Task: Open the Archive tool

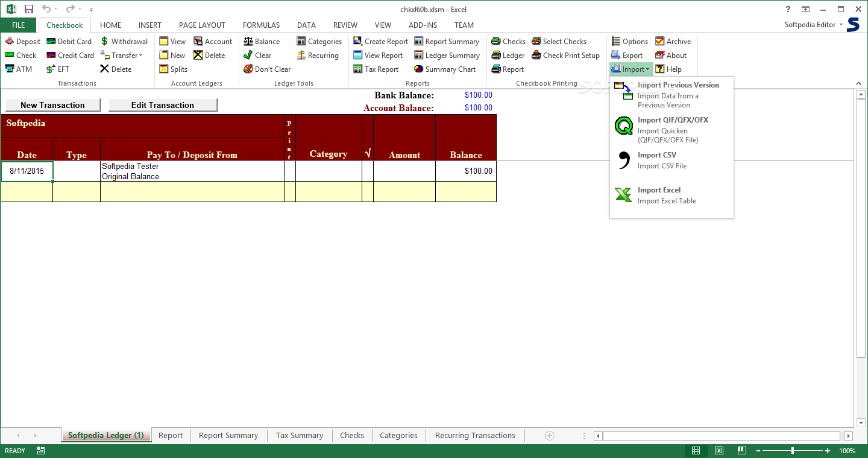Action: tap(673, 42)
